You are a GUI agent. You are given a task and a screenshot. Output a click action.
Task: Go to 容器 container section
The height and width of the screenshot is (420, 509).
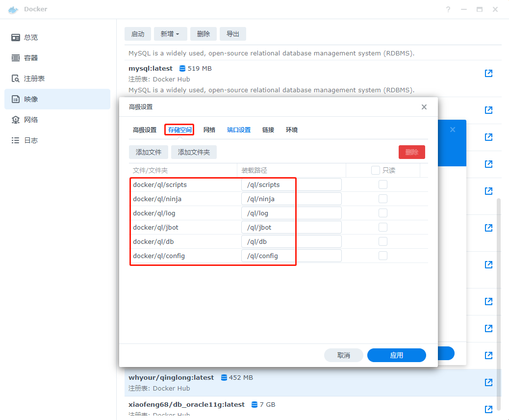[31, 58]
